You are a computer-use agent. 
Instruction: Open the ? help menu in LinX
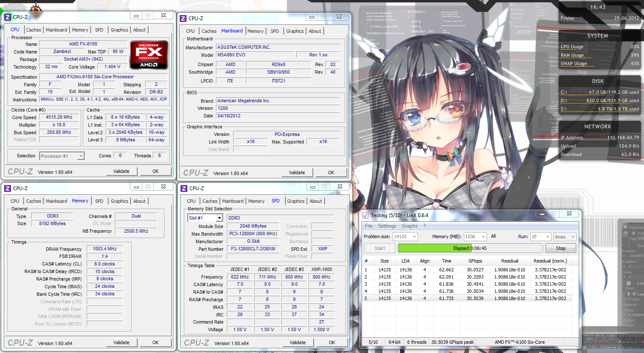(424, 226)
